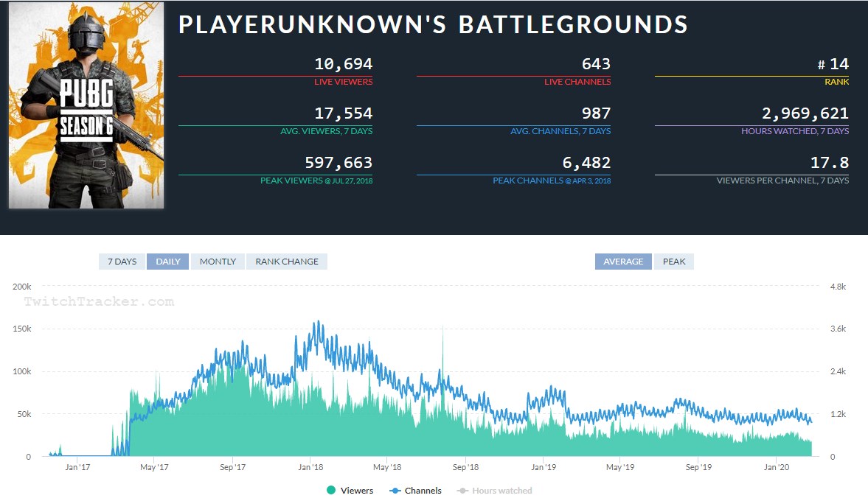Click the PLAYERUNKNOWN'S BATTLEGROUNDS page title

433,24
